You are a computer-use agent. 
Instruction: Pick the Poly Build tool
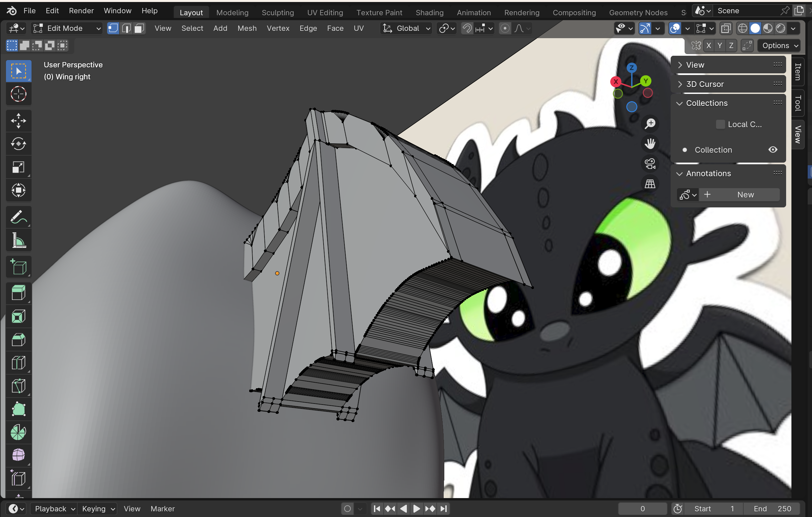coord(19,409)
